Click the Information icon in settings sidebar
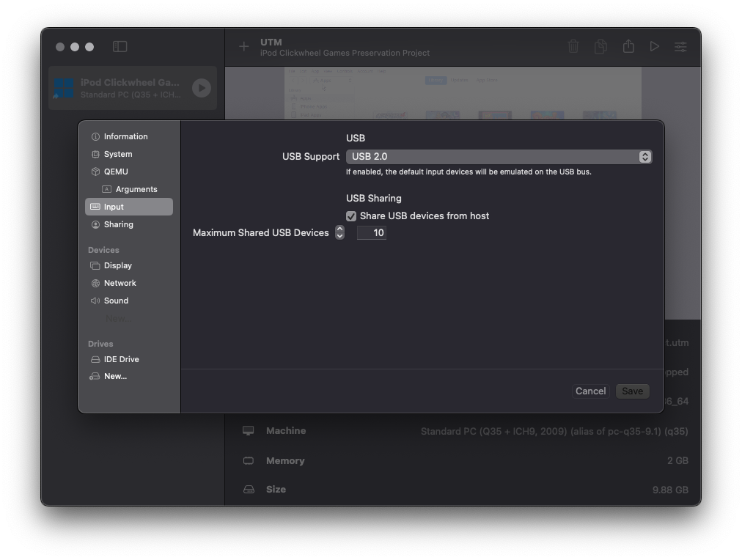Image resolution: width=742 pixels, height=560 pixels. tap(95, 136)
